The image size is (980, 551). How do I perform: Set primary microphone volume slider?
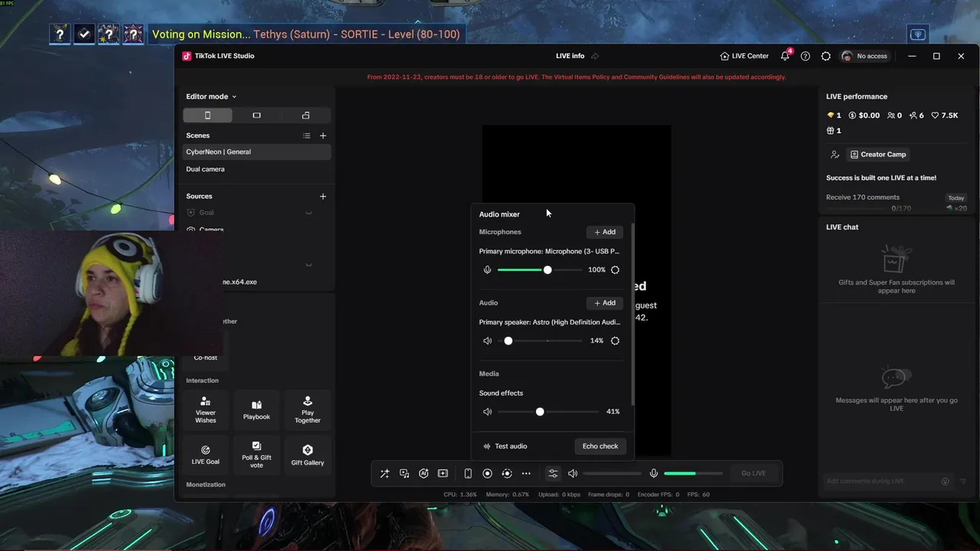[x=539, y=270]
